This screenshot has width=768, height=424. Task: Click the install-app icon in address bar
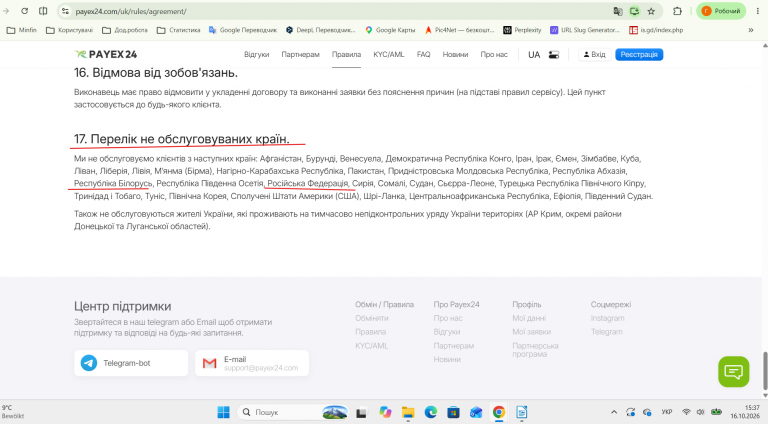tap(634, 11)
